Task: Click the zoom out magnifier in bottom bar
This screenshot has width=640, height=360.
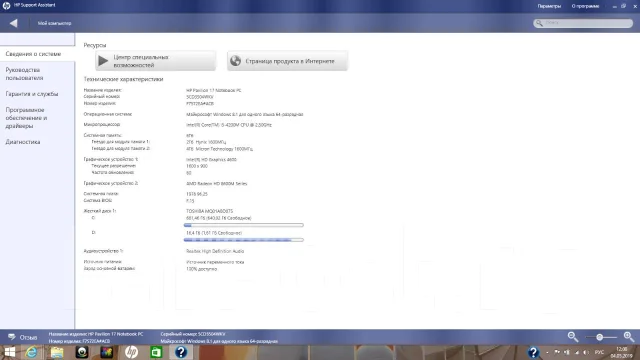Action: [573, 337]
